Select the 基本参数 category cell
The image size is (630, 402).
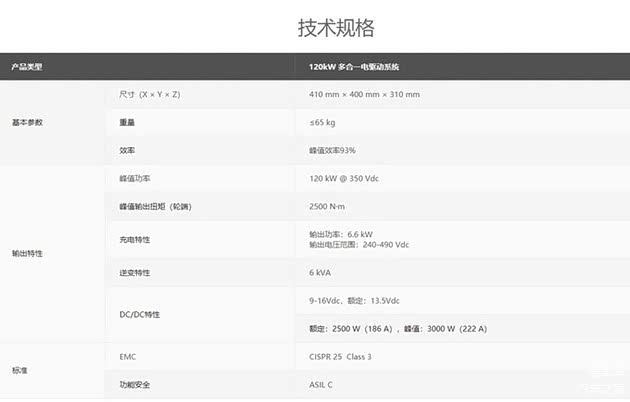tap(27, 122)
